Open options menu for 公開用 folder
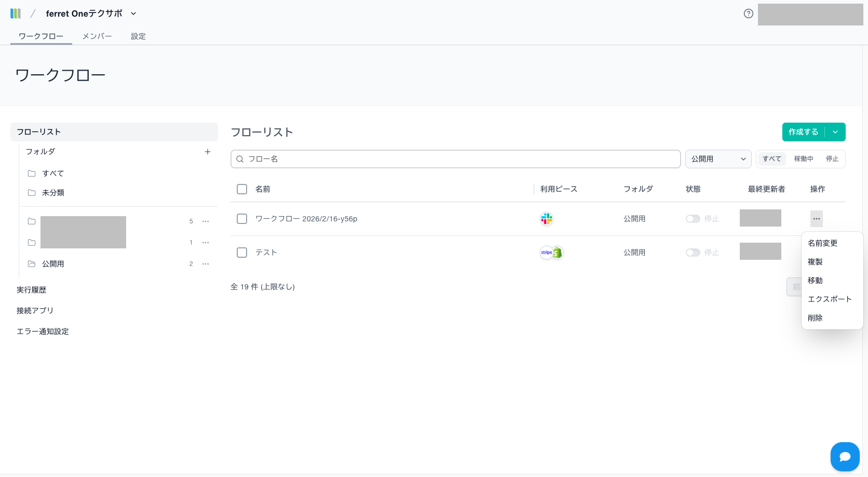The width and height of the screenshot is (868, 477). [x=206, y=264]
